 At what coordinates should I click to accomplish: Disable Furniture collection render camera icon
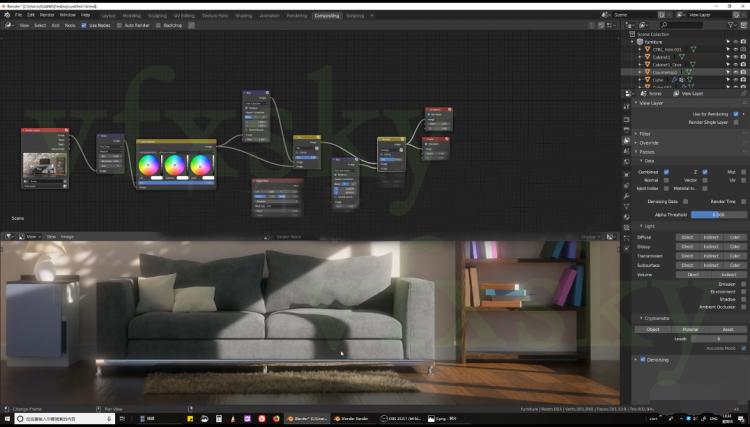click(743, 42)
